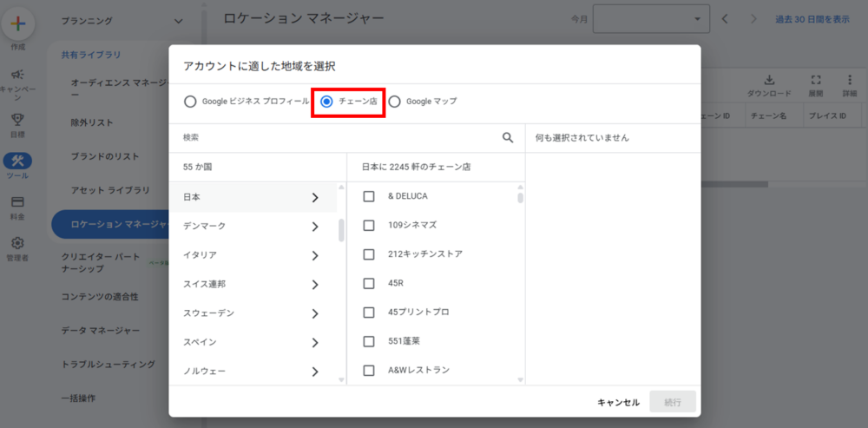Screen dimensions: 868x428
Task: Click the search magnifier icon in dialog
Action: pos(508,137)
